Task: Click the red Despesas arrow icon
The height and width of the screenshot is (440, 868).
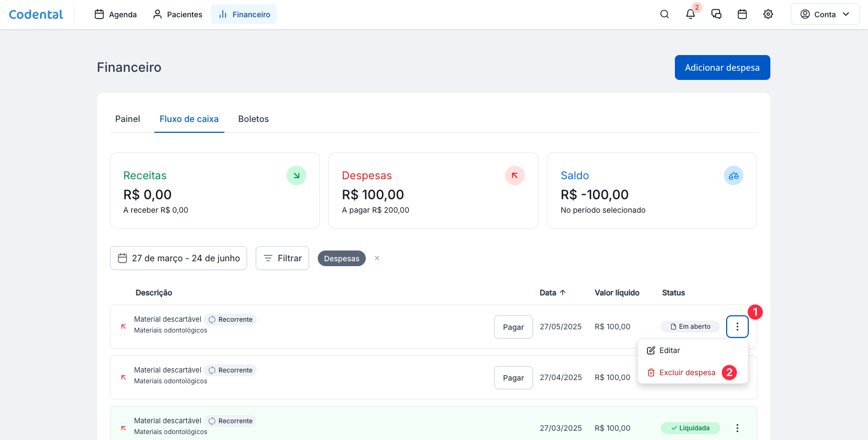Action: (x=515, y=175)
